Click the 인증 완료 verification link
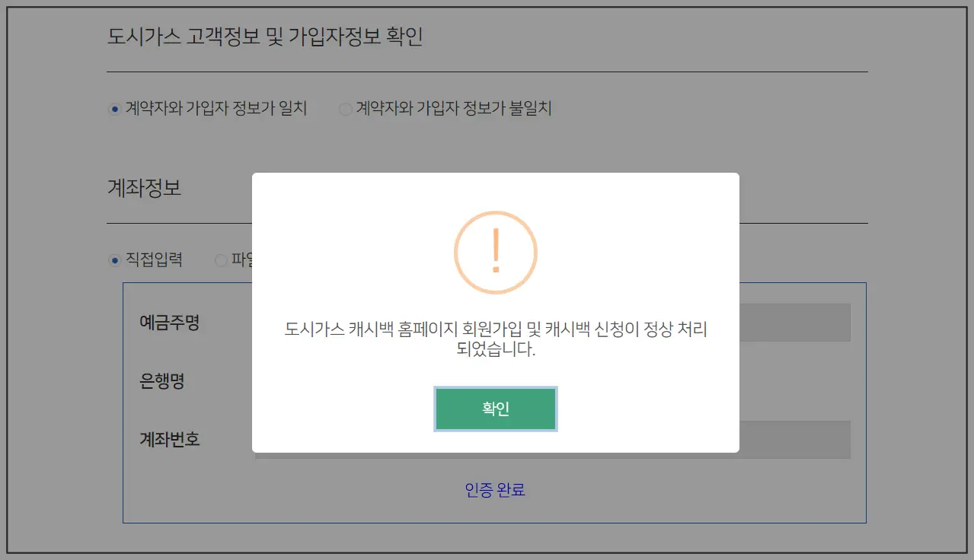The width and height of the screenshot is (974, 560). pyautogui.click(x=495, y=490)
